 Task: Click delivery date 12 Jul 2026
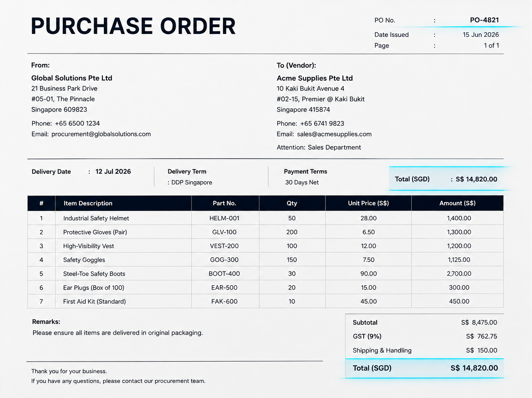click(113, 172)
